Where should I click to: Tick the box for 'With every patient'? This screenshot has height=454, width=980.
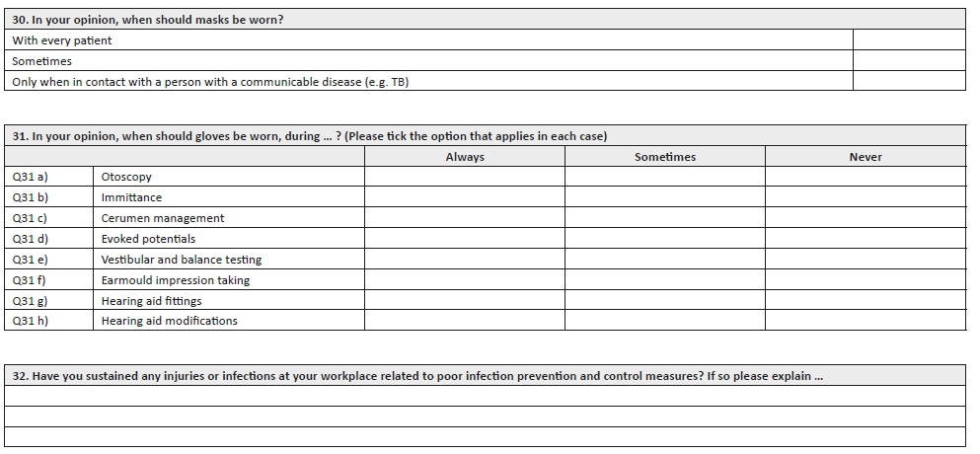(909, 40)
